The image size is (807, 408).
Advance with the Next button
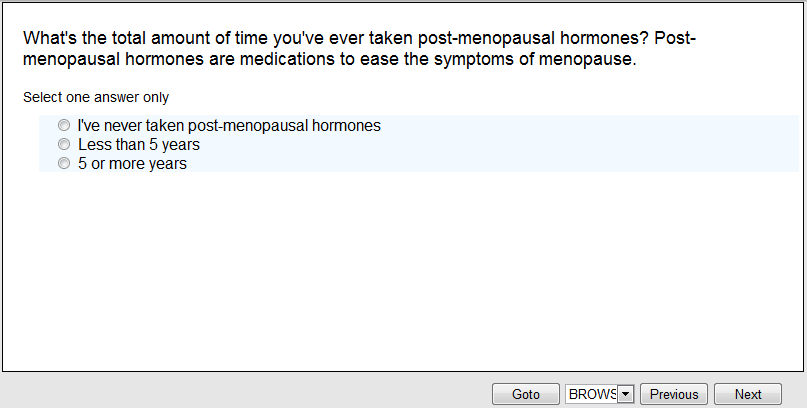pos(748,394)
